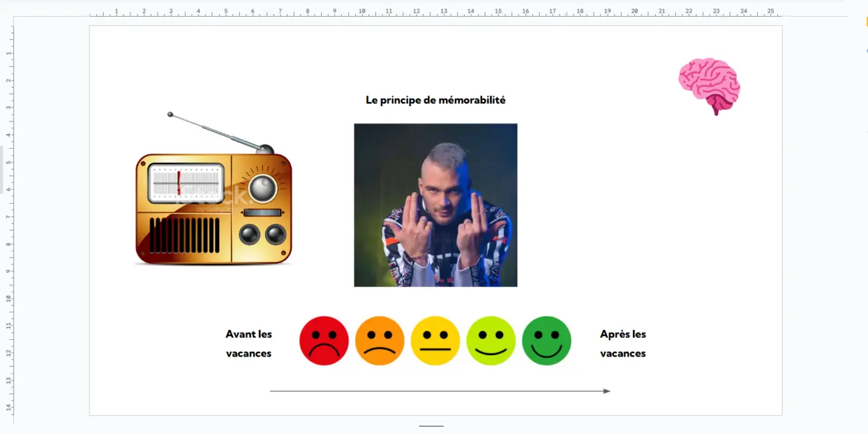Click the speaker notes drag handle below slide
Viewport: 868px width, 434px height.
(x=431, y=426)
